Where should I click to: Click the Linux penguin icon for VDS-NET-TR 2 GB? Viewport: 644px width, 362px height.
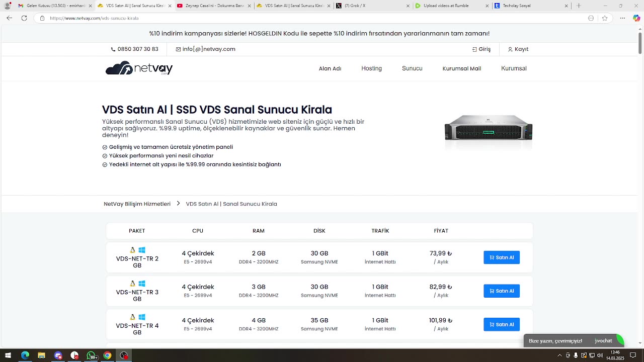point(133,250)
